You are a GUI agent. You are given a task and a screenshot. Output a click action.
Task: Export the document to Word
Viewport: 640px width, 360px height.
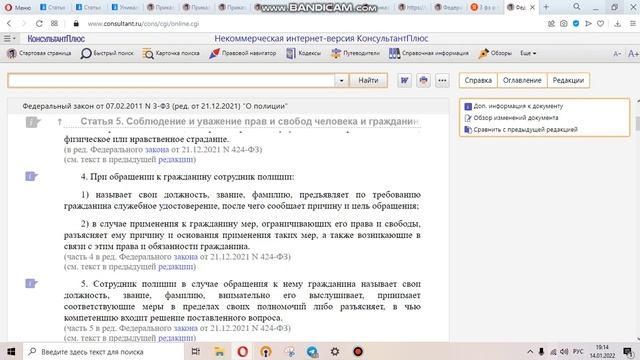tap(404, 80)
